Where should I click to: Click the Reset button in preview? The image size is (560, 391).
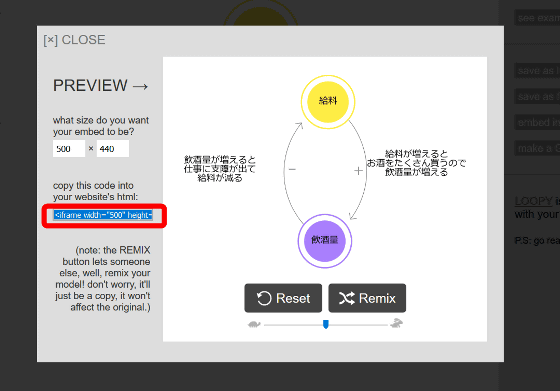coord(283,298)
